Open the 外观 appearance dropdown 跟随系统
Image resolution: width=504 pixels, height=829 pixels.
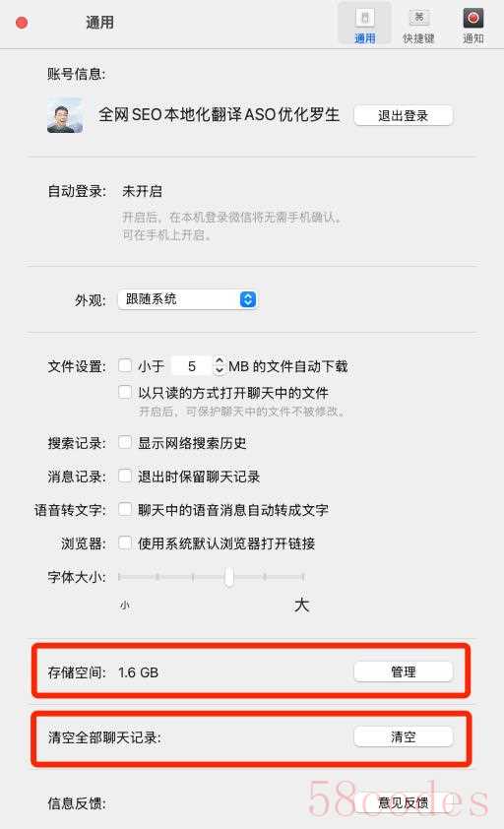[187, 299]
